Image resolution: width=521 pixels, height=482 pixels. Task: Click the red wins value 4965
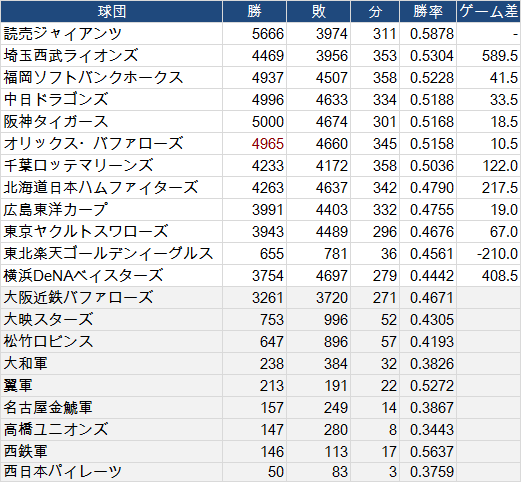click(268, 144)
